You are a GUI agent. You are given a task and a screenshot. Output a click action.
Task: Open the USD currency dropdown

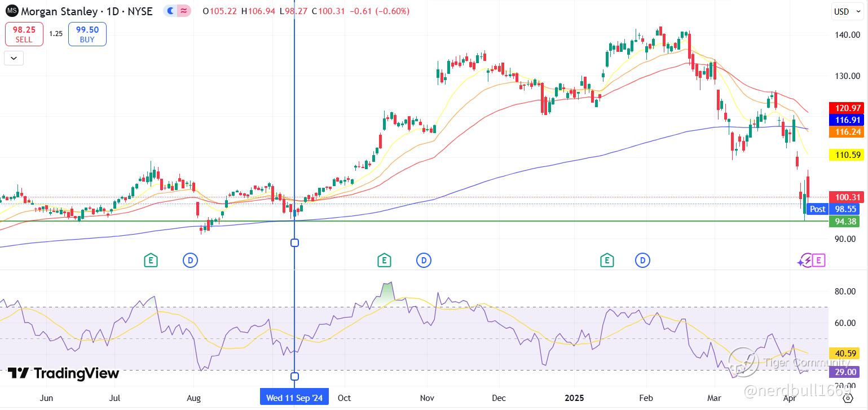pos(846,11)
